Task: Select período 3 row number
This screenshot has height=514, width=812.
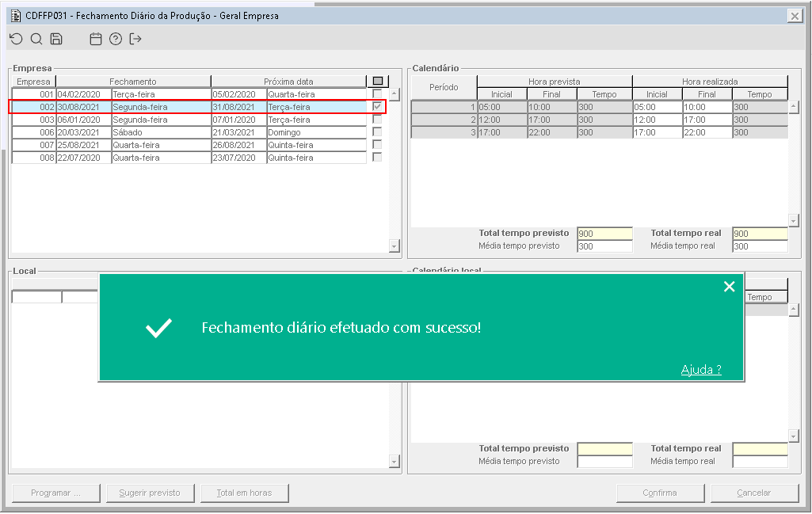Action: 444,132
